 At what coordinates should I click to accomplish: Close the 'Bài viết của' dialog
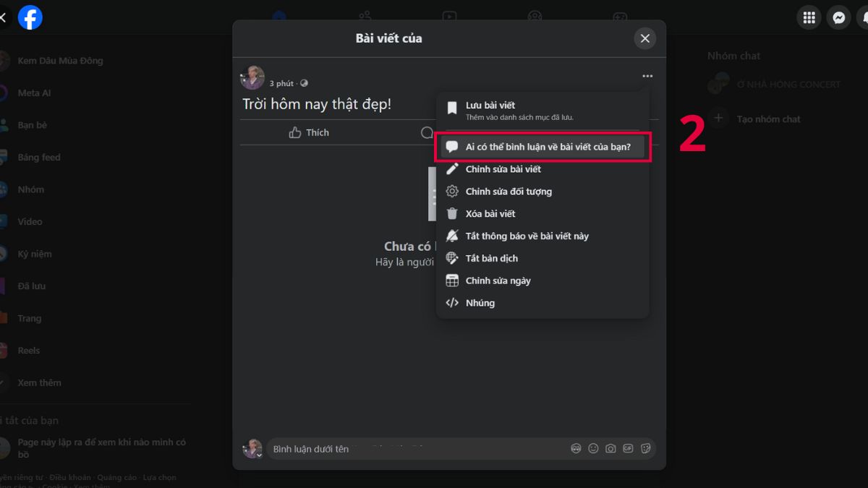645,38
